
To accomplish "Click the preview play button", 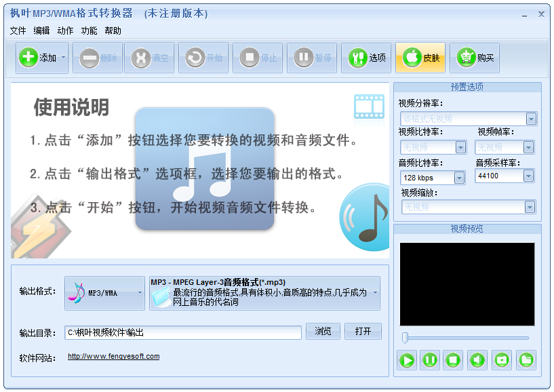I will pyautogui.click(x=407, y=360).
